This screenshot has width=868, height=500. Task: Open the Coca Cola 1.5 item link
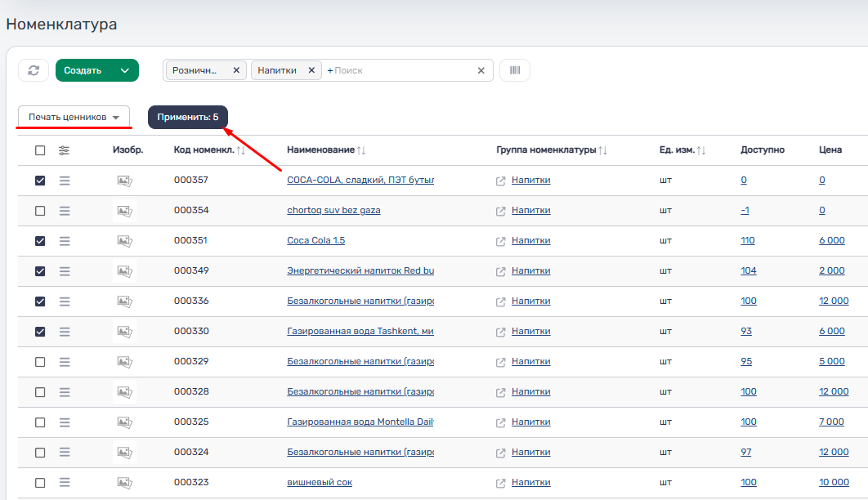[x=315, y=241]
